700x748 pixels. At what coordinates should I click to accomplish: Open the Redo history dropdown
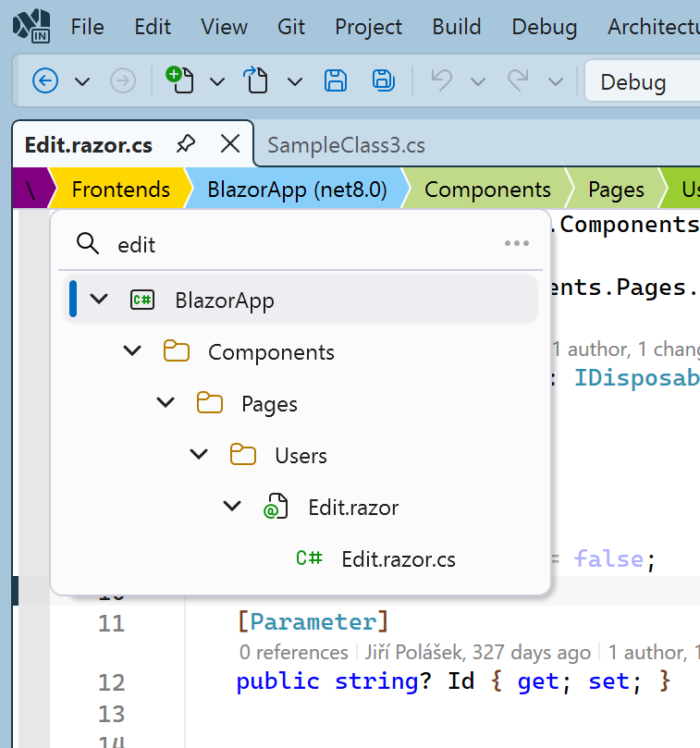coord(556,81)
